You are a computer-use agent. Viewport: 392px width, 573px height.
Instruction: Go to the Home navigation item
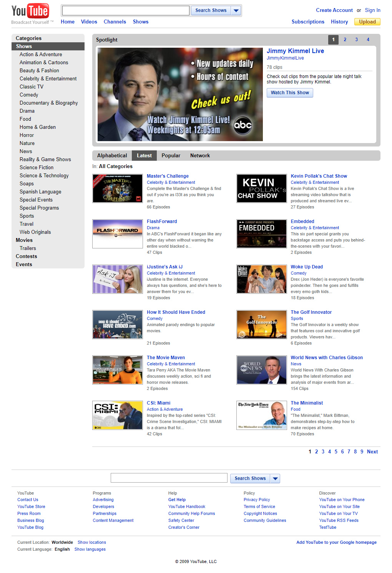[x=68, y=22]
